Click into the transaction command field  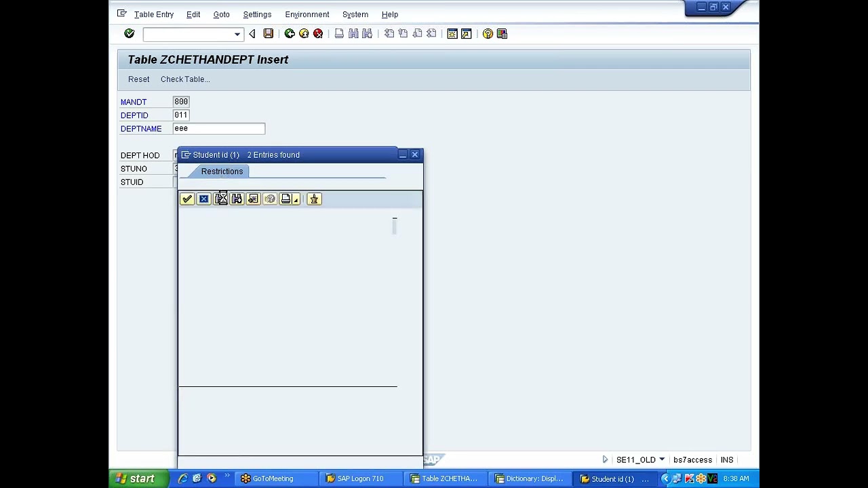click(188, 34)
